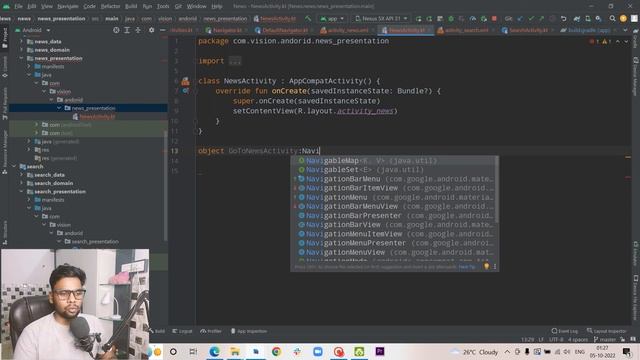Expand the search_data module
This screenshot has height=360, width=640.
[x=22, y=175]
